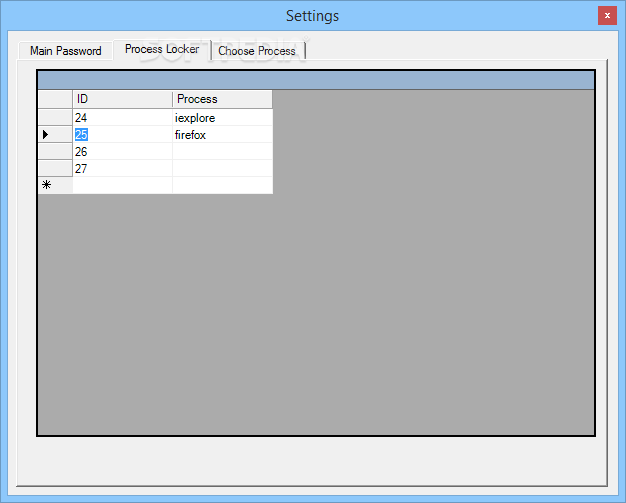Click the Process cell in the new row
The width and height of the screenshot is (626, 503).
tap(223, 185)
